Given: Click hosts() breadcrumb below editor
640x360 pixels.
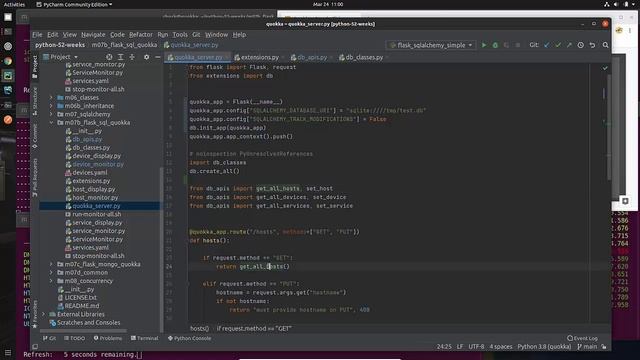Looking at the screenshot, I should click(199, 329).
